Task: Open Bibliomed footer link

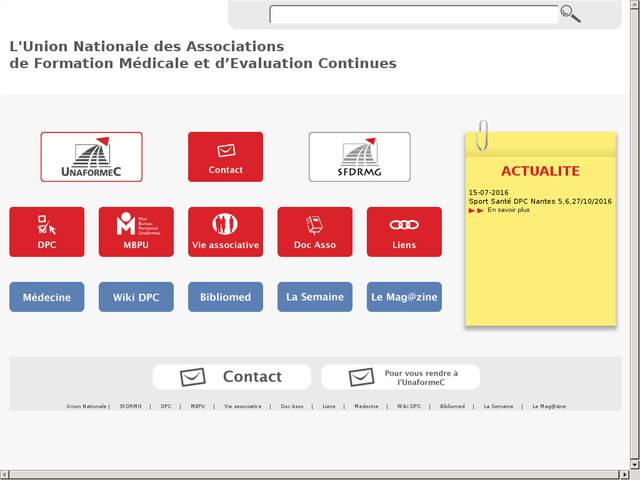Action: pos(452,406)
